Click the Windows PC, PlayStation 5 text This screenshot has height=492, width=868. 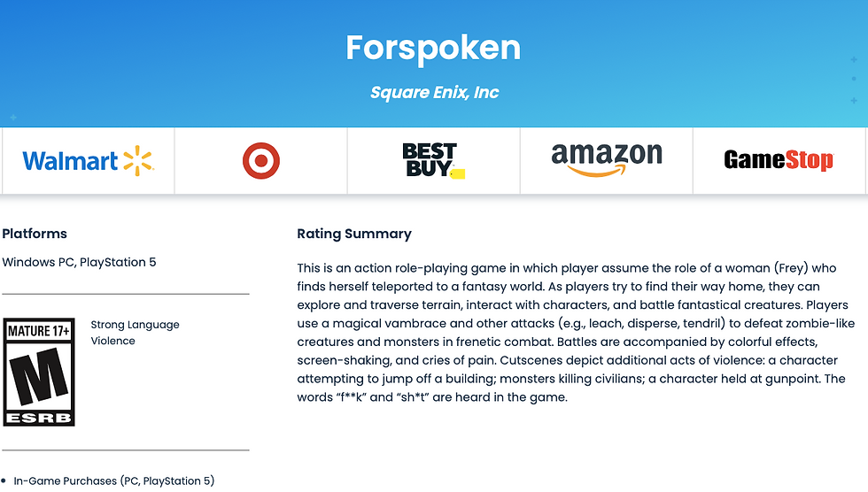(79, 262)
